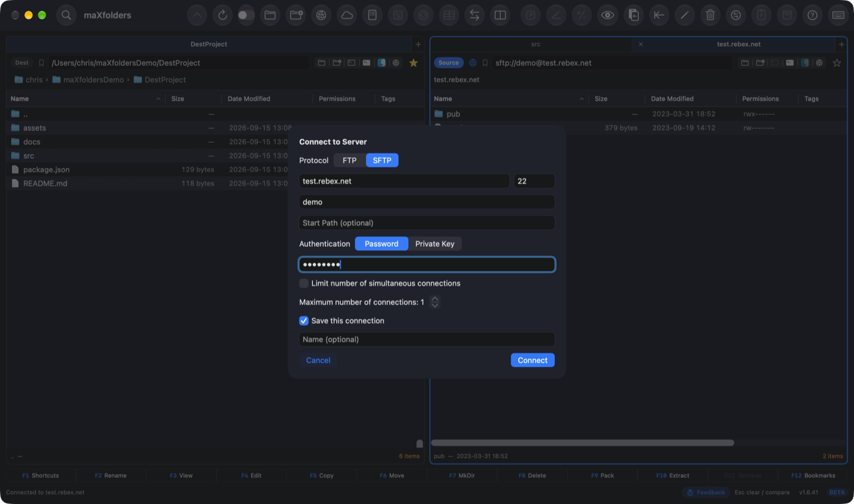Click the swap panes arrows icon
Screen dimensions: 854x504
tap(475, 15)
